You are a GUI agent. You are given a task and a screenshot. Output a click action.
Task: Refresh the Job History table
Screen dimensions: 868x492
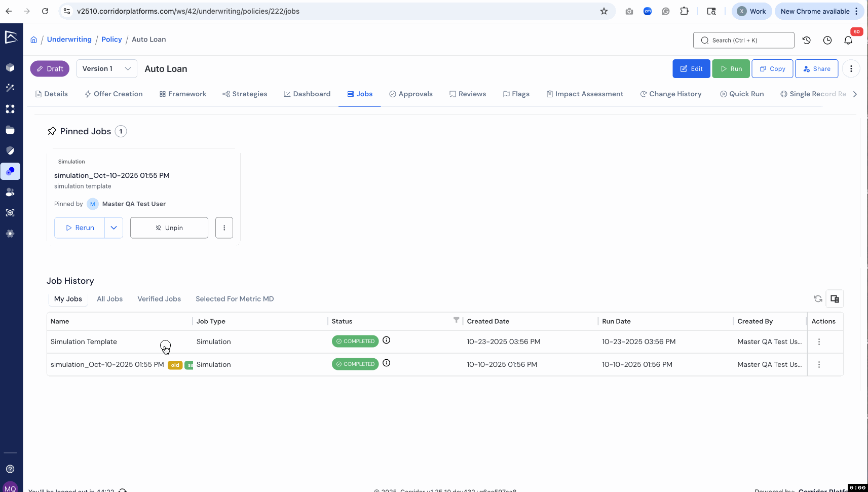click(818, 299)
